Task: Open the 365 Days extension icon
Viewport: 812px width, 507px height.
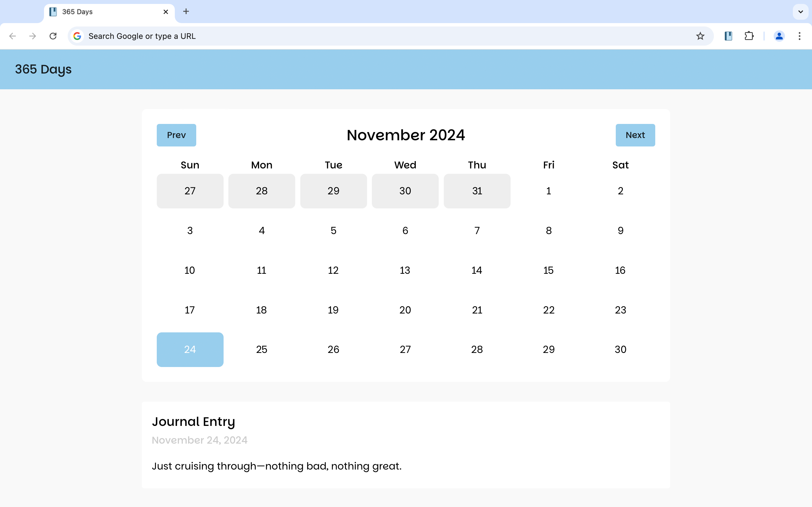Action: pyautogui.click(x=728, y=36)
